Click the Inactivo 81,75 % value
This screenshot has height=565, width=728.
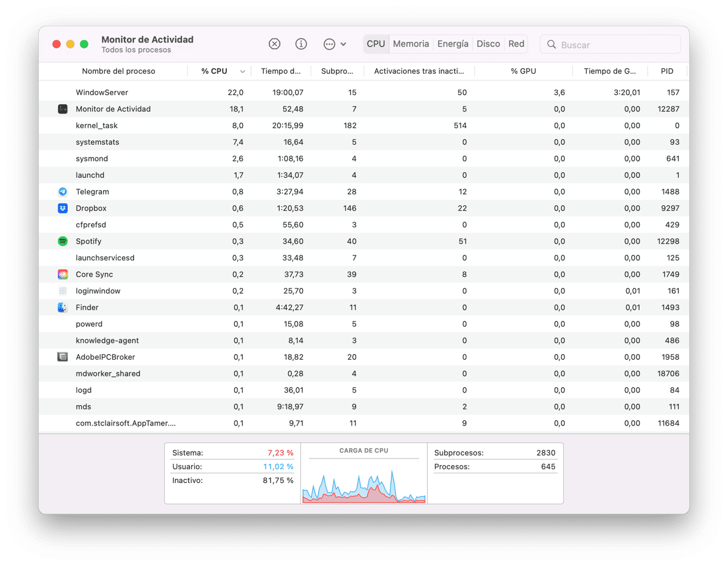click(x=278, y=481)
